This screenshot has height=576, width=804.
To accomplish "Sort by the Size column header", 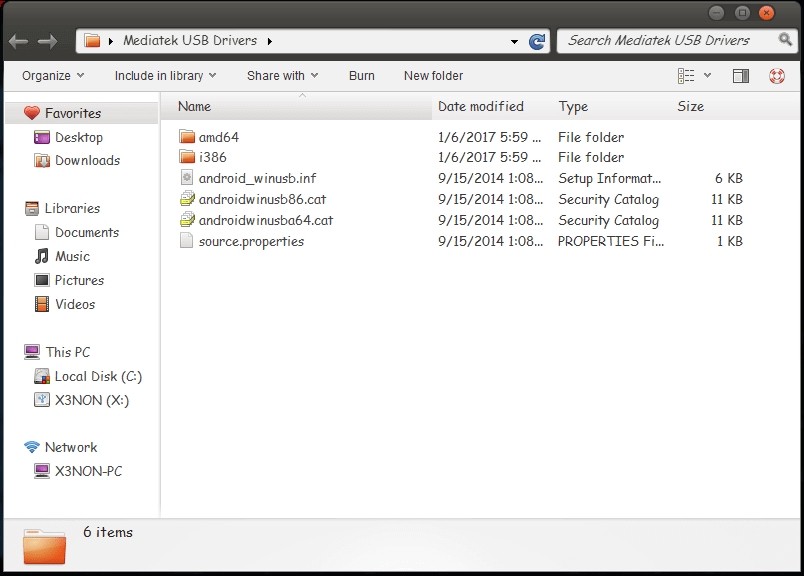I will coord(690,106).
